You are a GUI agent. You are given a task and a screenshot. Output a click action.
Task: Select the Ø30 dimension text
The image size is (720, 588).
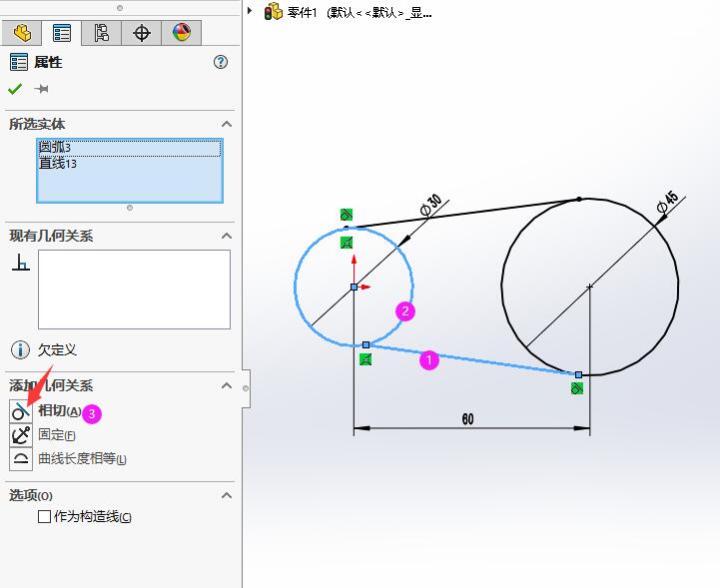click(x=431, y=205)
